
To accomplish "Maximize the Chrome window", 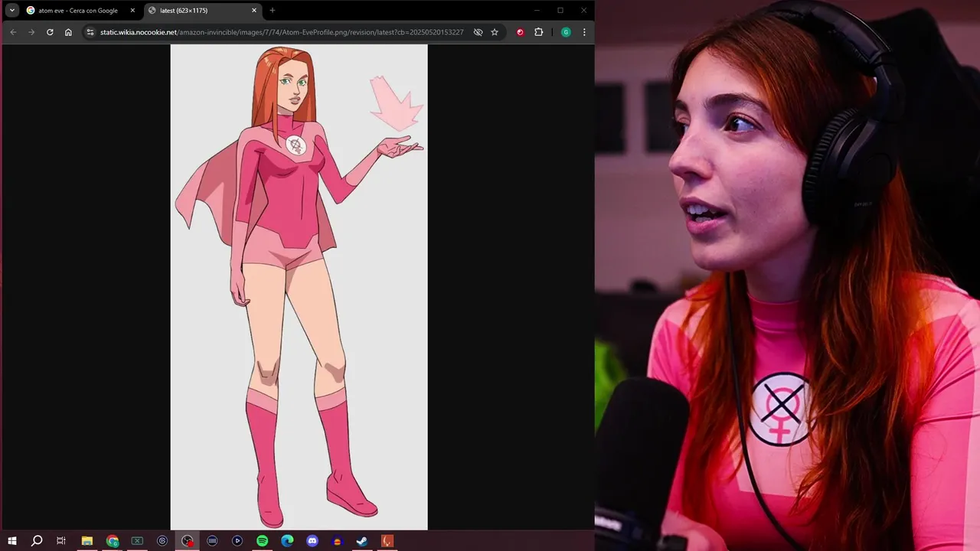I will point(560,11).
